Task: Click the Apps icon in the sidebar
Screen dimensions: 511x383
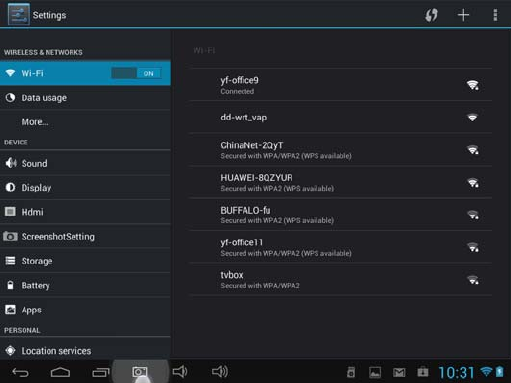Action: [x=10, y=310]
